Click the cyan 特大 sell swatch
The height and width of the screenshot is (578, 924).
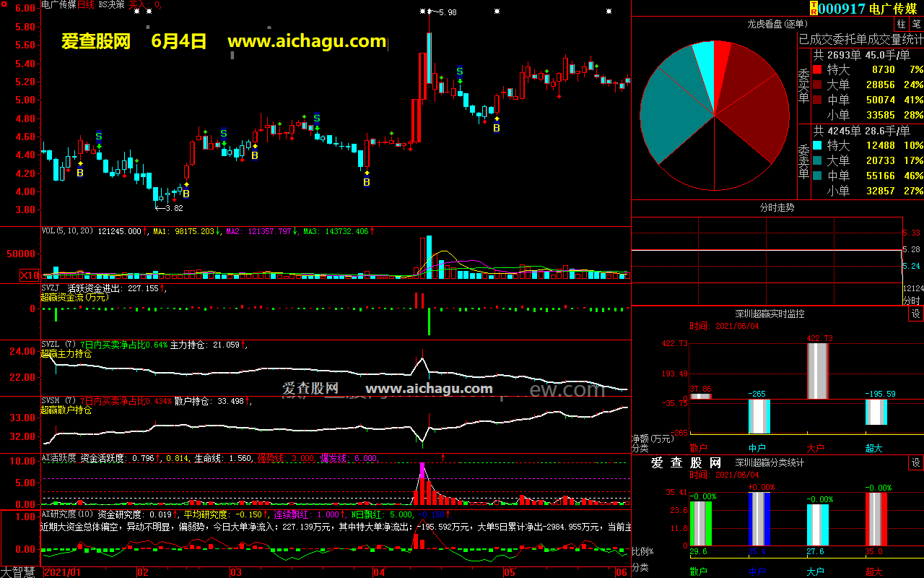tap(816, 146)
